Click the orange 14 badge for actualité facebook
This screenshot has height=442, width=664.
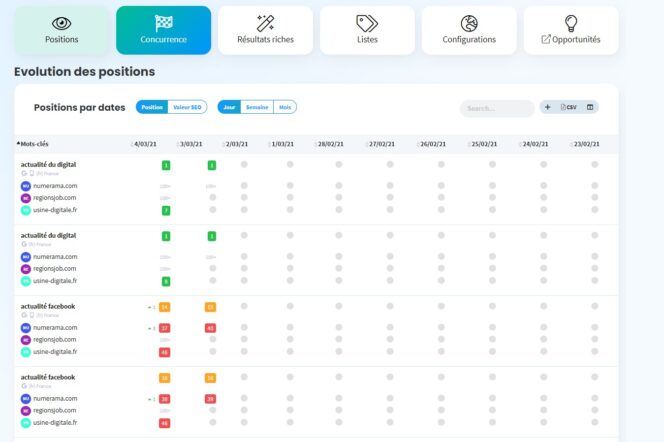164,307
